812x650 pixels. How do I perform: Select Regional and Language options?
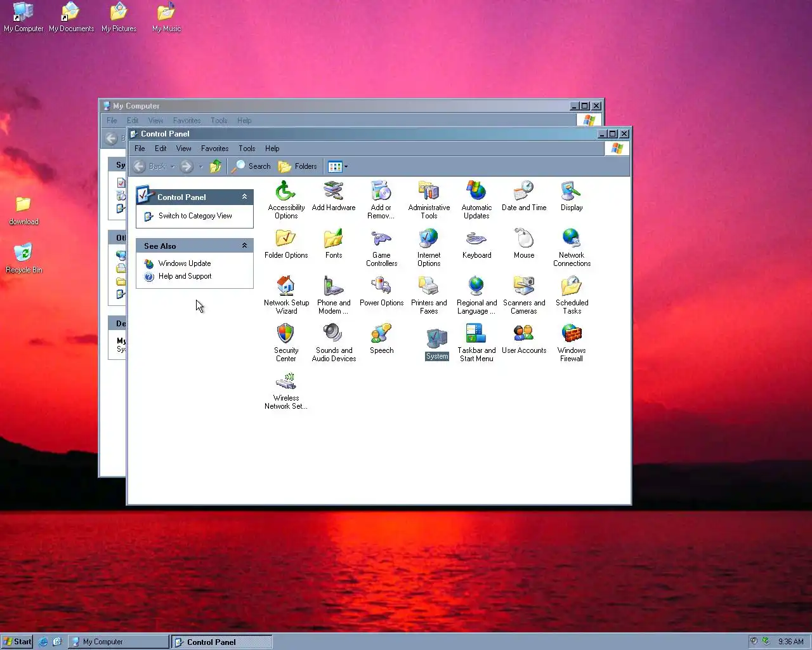pos(476,295)
